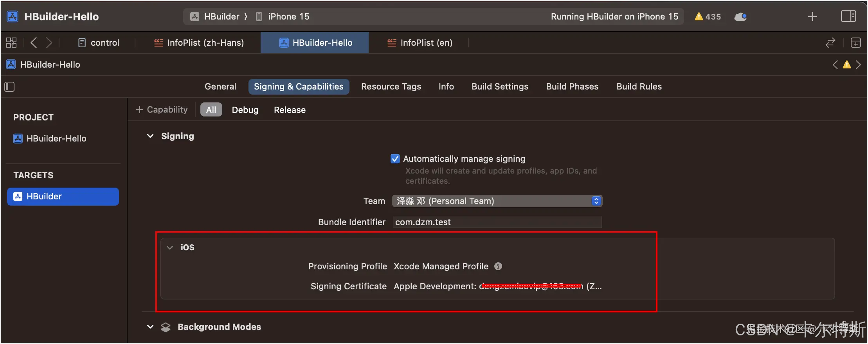Click the Bundle Identifier field

497,222
